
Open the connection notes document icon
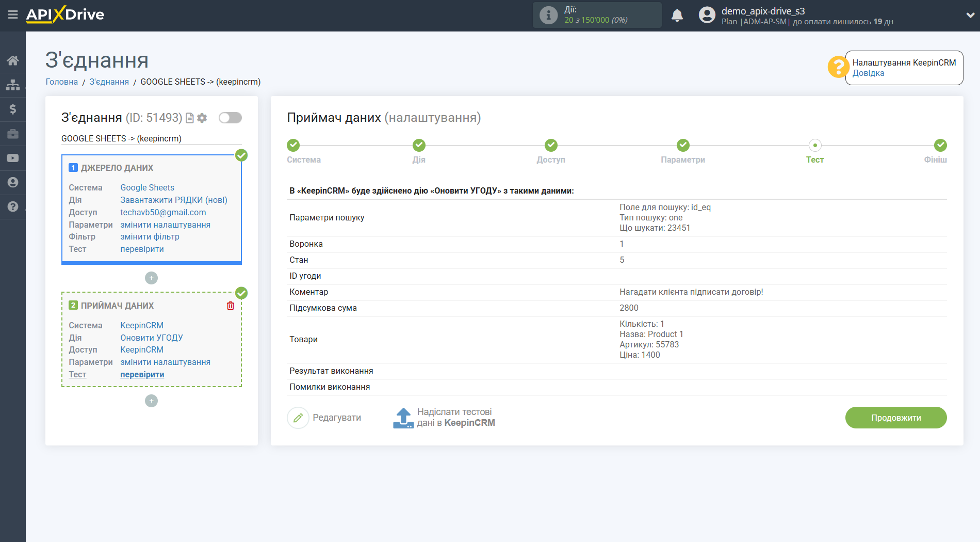coord(190,118)
